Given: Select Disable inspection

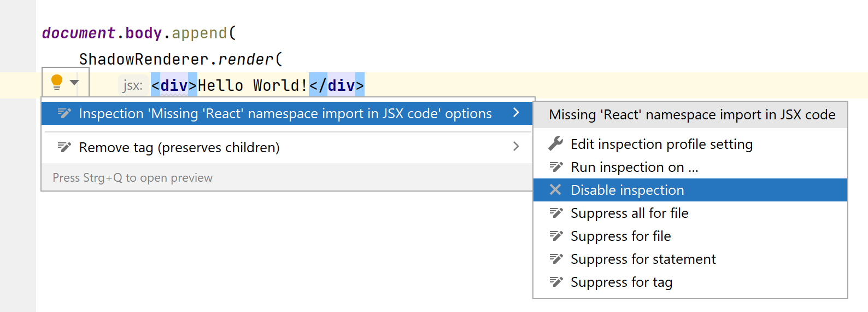Looking at the screenshot, I should 690,190.
